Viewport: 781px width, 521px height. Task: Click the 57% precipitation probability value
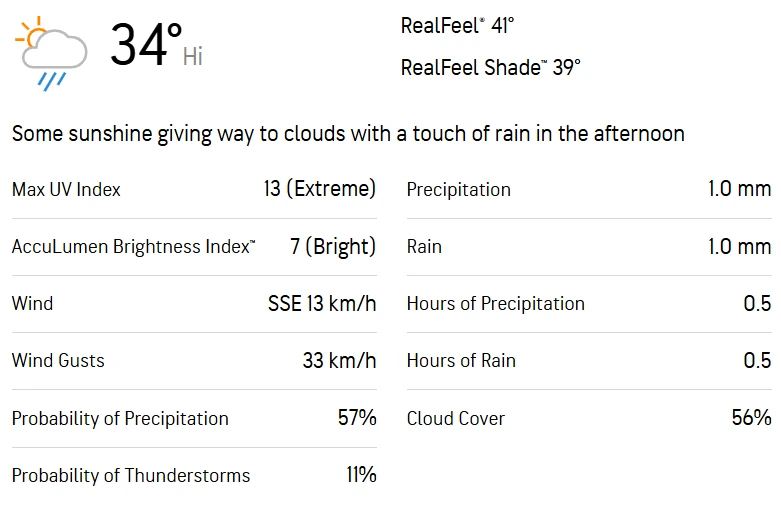(x=357, y=418)
